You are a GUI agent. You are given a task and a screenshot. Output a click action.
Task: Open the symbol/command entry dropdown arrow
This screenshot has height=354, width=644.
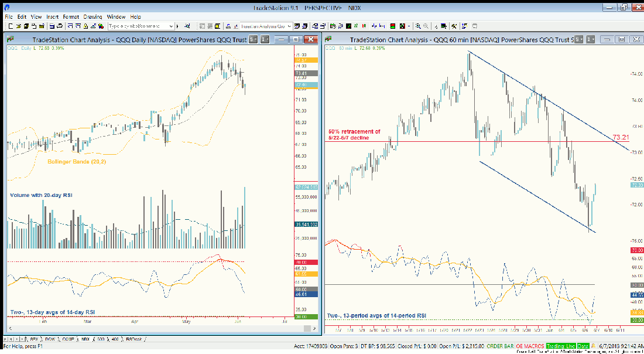[171, 26]
